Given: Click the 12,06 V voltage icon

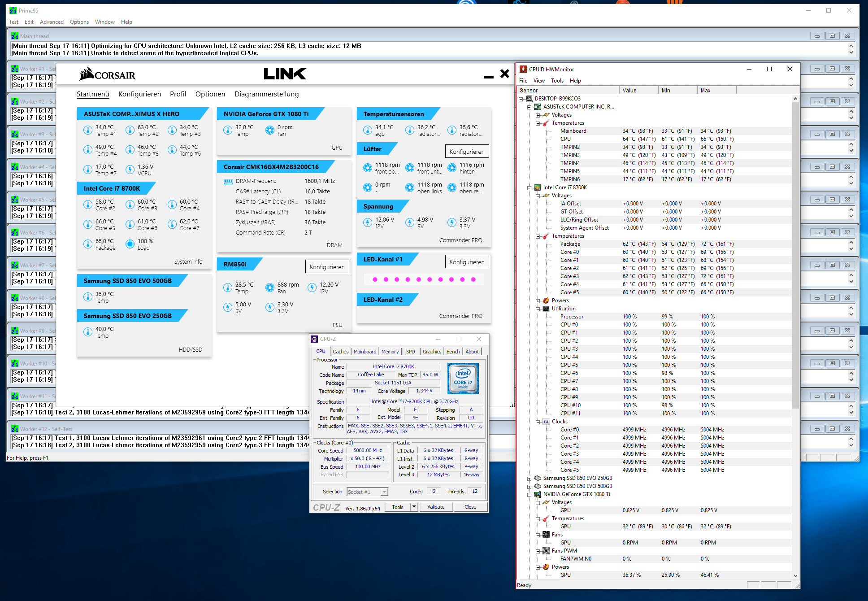Looking at the screenshot, I should (x=368, y=222).
